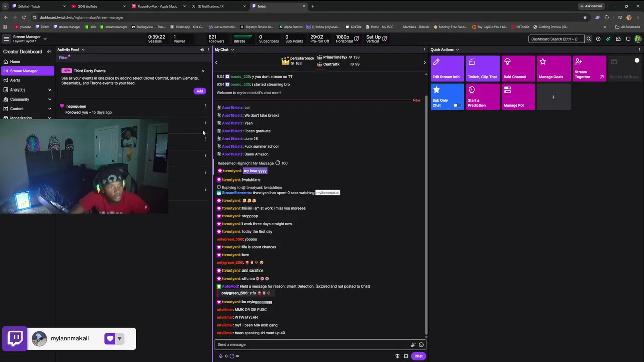
Task: Open Alerts in the sidebar
Action: pyautogui.click(x=27, y=80)
